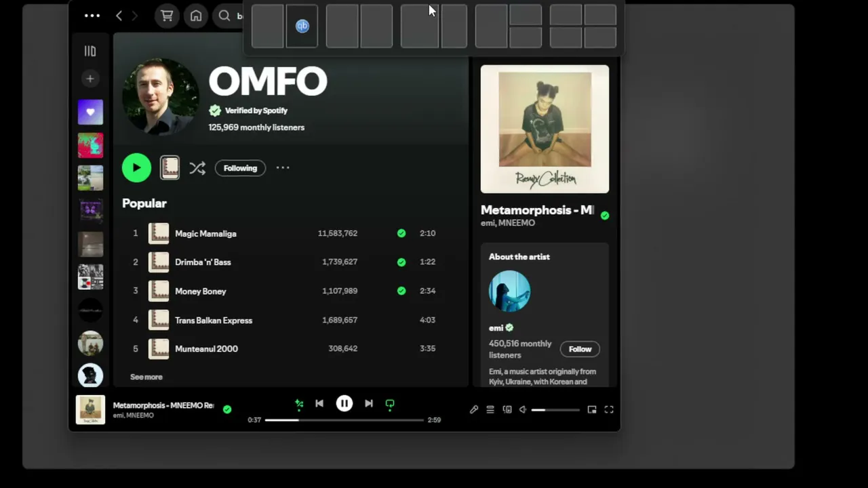Select the track Drimba 'n' Bass
This screenshot has height=488, width=868.
tap(203, 262)
